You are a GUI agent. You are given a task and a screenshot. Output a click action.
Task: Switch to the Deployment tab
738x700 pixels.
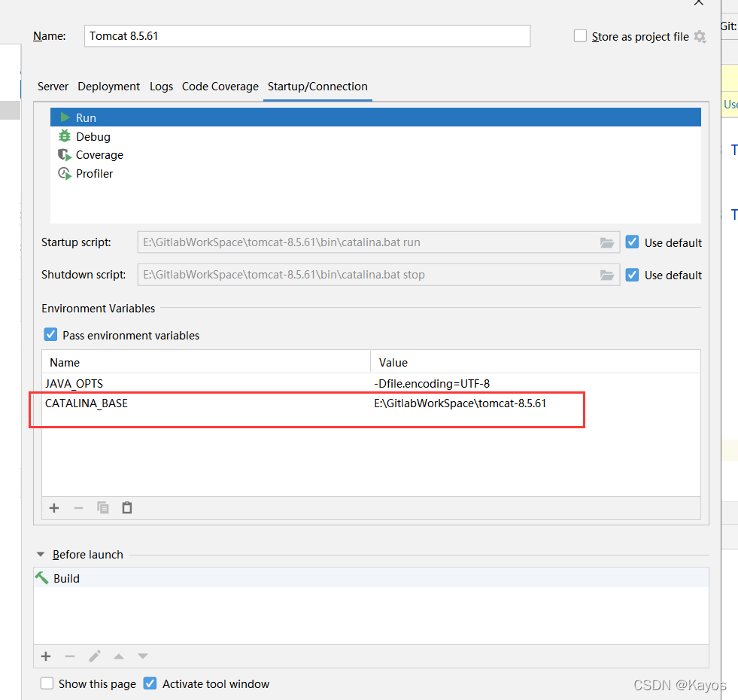click(108, 87)
